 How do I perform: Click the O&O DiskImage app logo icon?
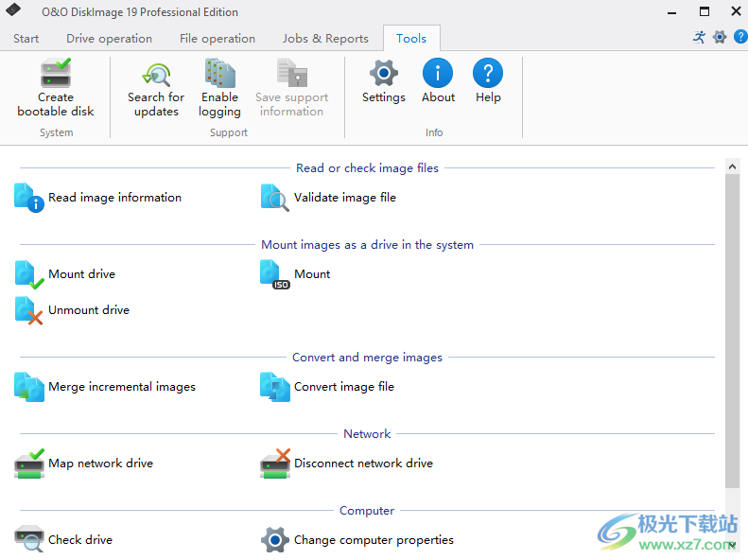tap(13, 10)
